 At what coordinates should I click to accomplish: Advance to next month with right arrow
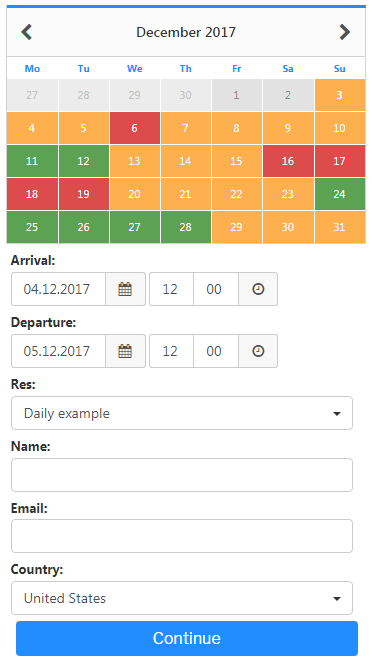(x=345, y=32)
